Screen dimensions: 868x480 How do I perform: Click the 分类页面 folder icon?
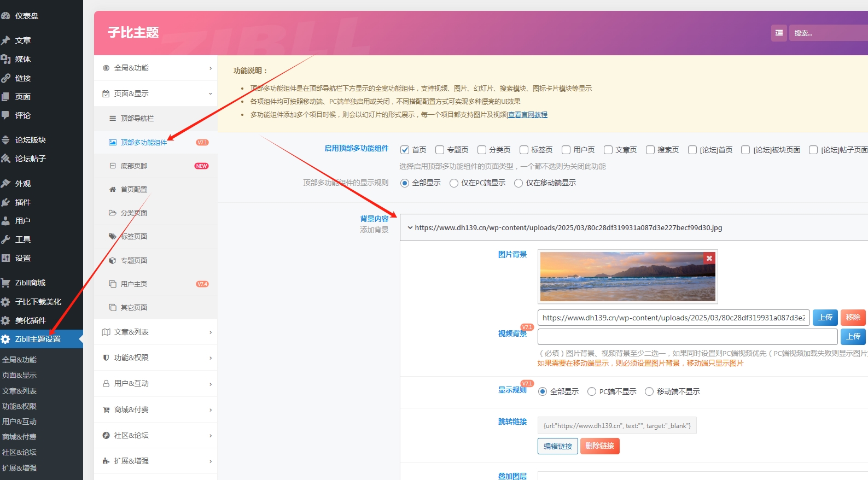(113, 213)
